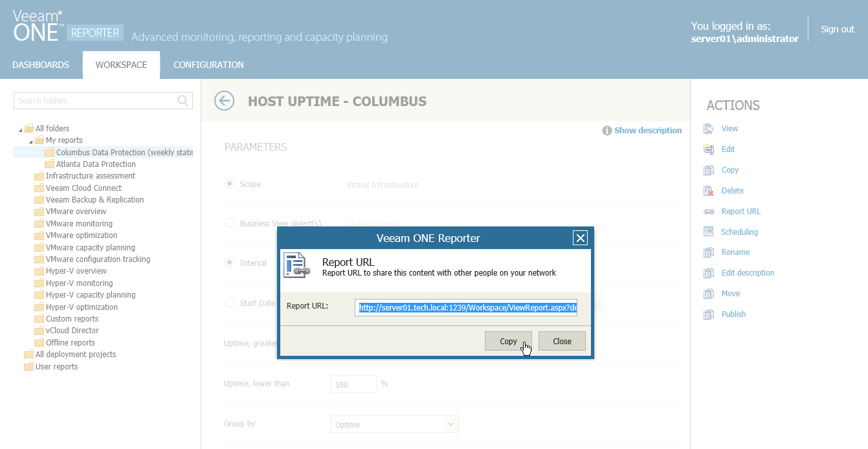This screenshot has width=868, height=449.
Task: Click the Custom reports folder icon
Action: tap(39, 319)
